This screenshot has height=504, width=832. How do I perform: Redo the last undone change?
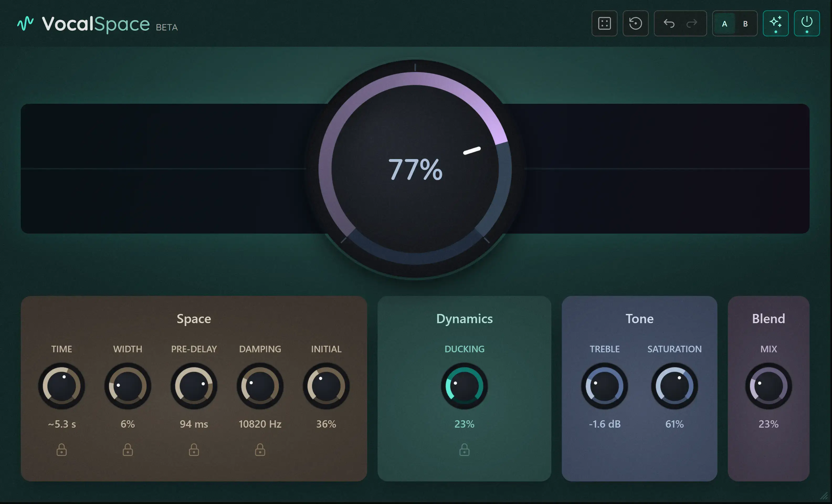point(692,23)
